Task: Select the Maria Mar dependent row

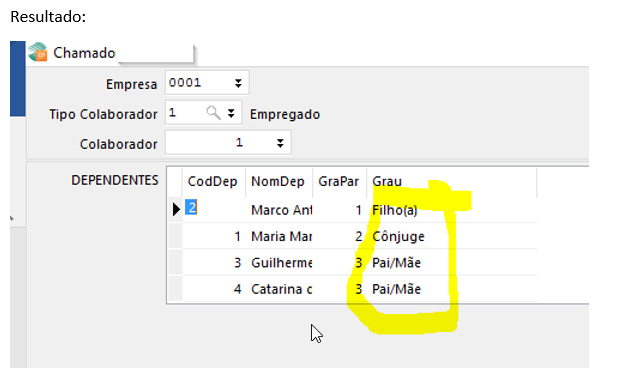Action: (360, 236)
